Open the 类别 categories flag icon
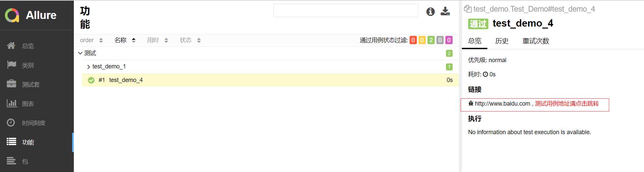 point(12,65)
